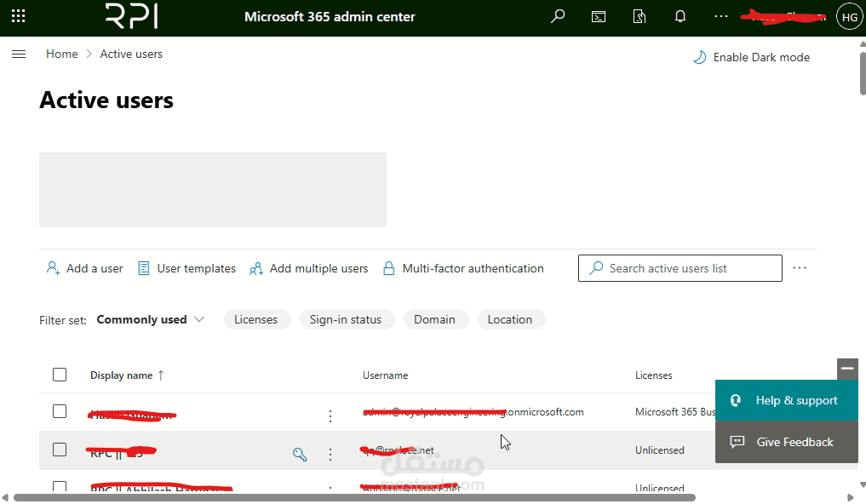Screen dimensions: 866x504
Task: Open the top bar ellipsis menu
Action: click(x=720, y=16)
